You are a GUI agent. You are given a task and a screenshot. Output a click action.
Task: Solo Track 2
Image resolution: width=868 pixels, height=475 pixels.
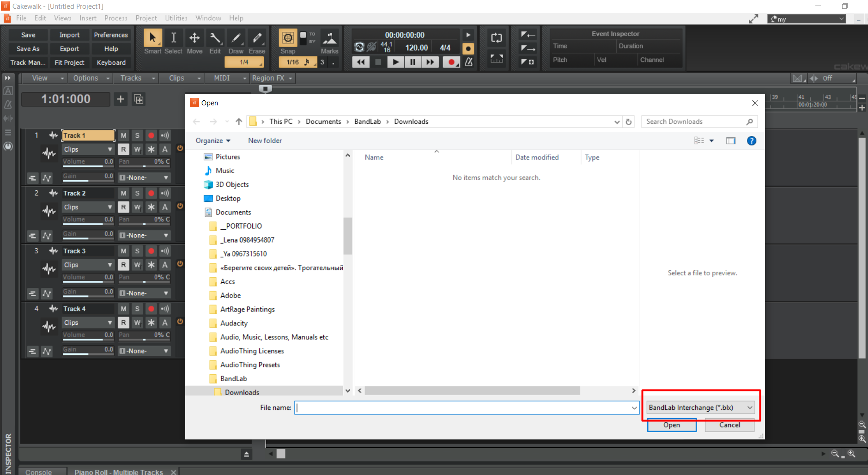(137, 193)
